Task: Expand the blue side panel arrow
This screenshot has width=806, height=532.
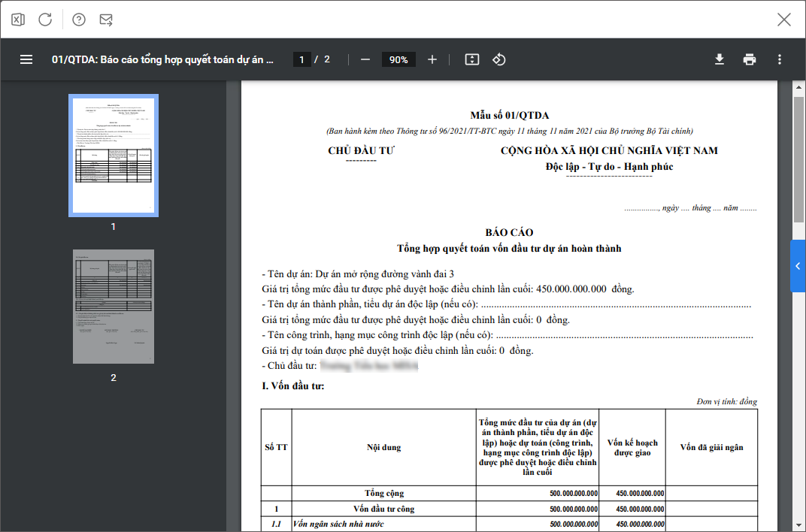Action: (798, 266)
